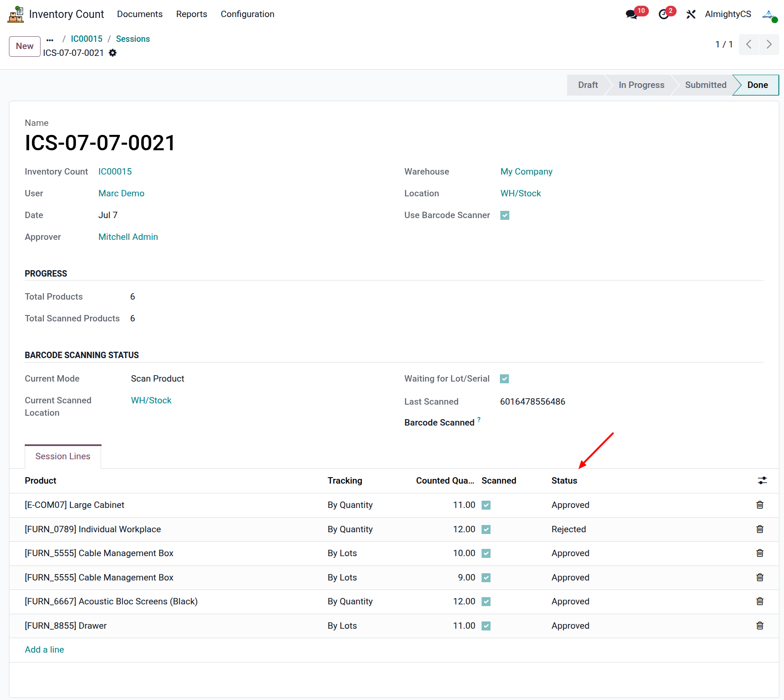Open the messages chat icon

coord(632,14)
